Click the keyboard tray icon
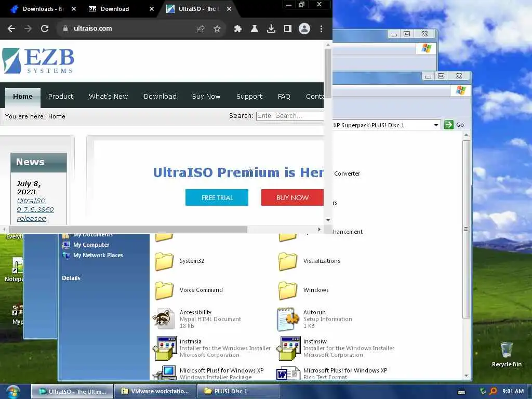This screenshot has width=532, height=399. pyautogui.click(x=461, y=392)
